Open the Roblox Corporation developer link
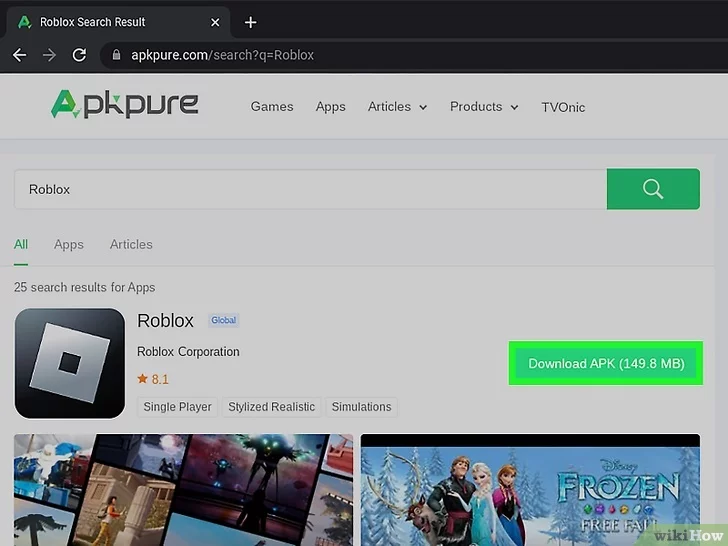728x546 pixels. [x=188, y=352]
